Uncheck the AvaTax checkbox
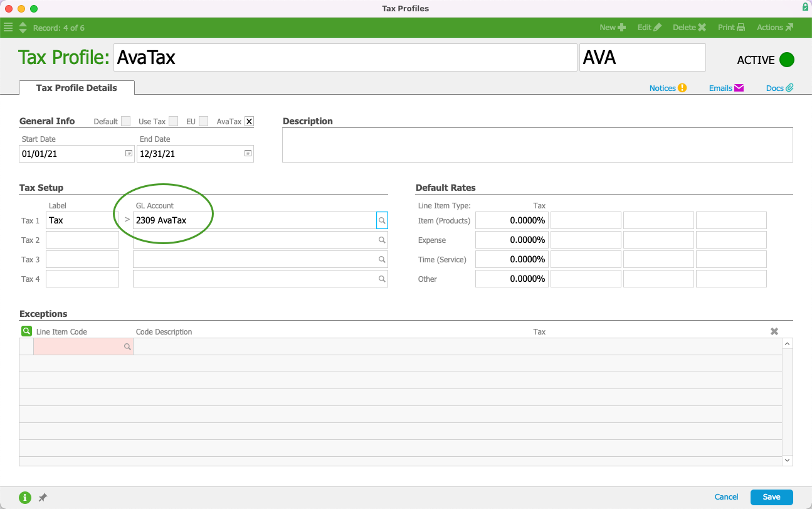Viewport: 812px width, 509px height. pos(249,121)
